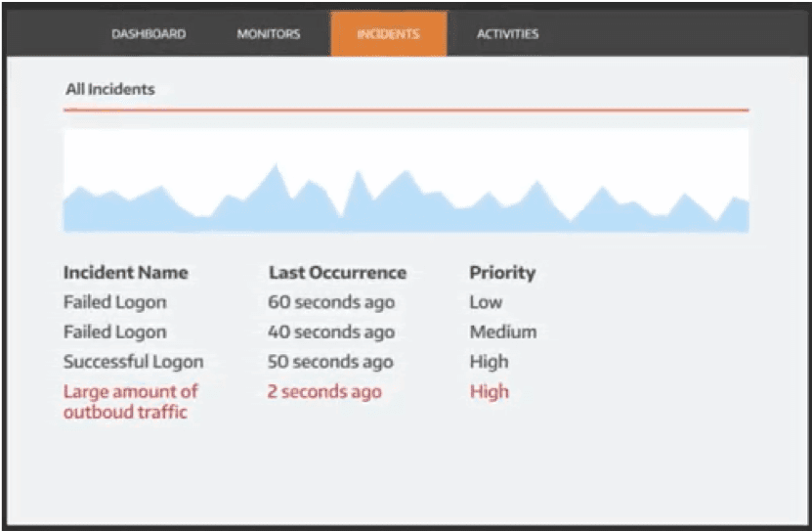812x531 pixels.
Task: Click the All Incidents heading
Action: (x=110, y=89)
